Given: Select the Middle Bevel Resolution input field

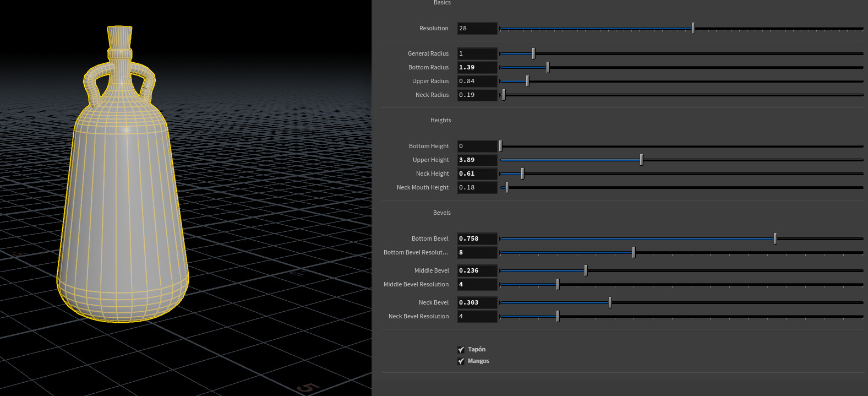Looking at the screenshot, I should (477, 284).
